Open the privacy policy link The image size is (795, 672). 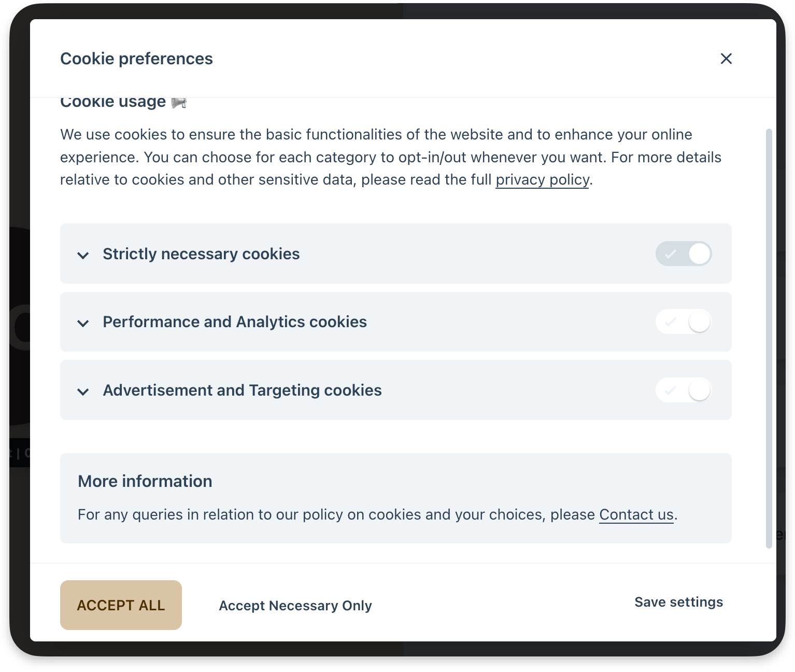click(542, 180)
